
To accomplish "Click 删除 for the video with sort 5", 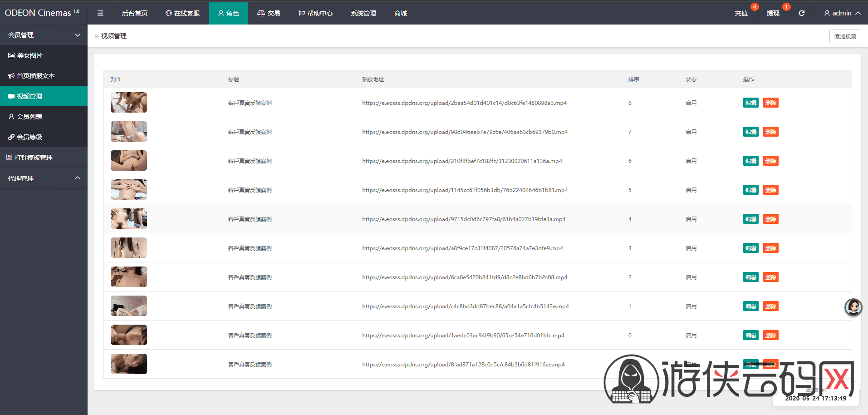I will point(771,190).
